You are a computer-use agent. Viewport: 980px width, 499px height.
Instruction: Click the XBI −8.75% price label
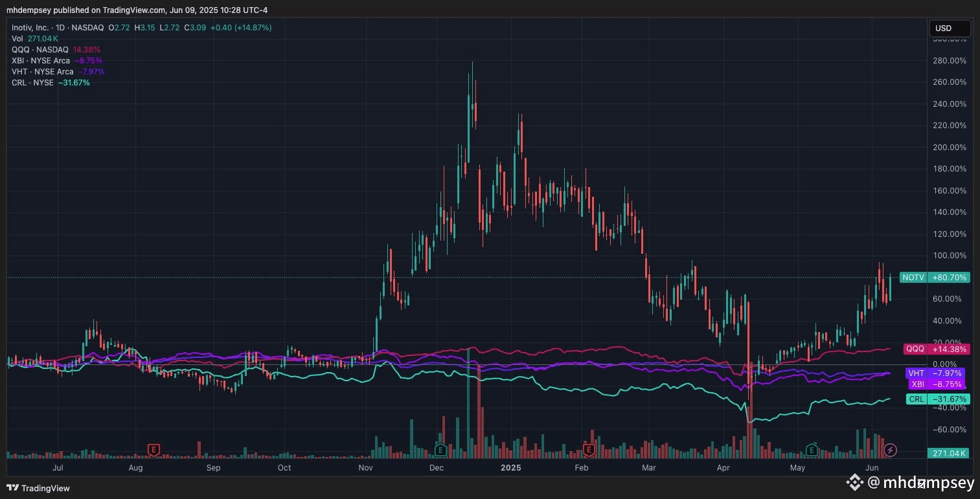[x=937, y=384]
